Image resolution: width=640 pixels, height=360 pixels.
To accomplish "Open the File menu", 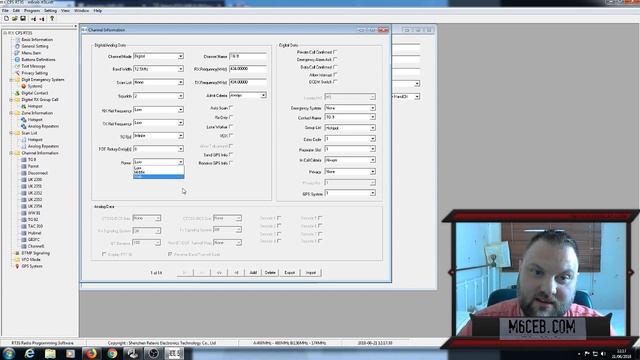I will point(5,11).
